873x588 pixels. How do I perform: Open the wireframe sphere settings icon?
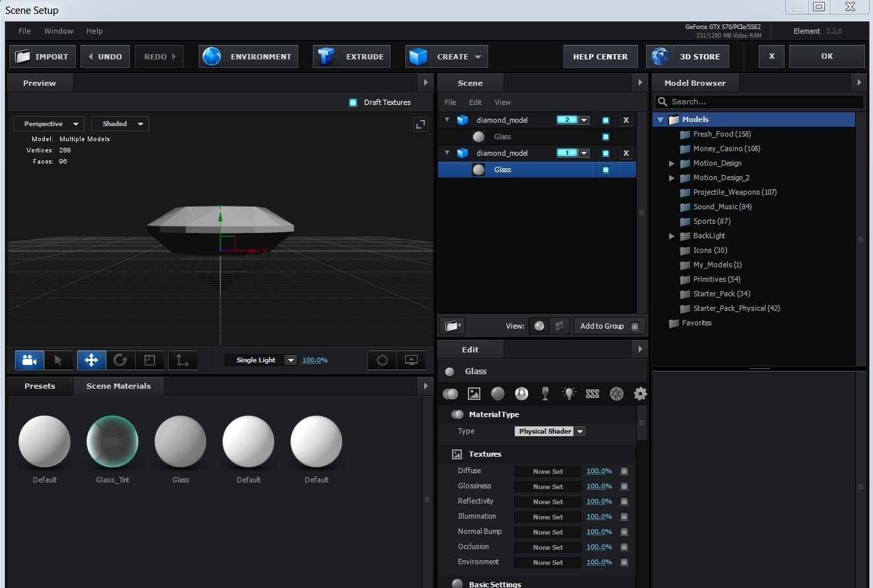(x=616, y=394)
